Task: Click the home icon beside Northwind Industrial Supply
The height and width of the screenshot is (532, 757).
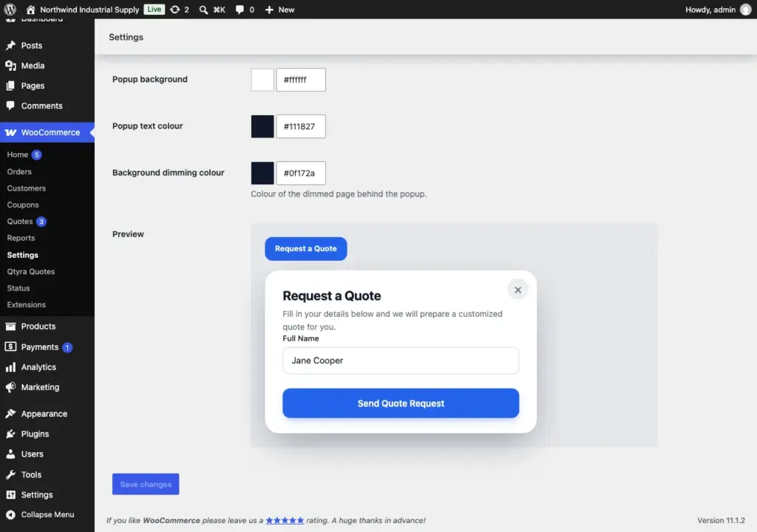Action: 30,9
